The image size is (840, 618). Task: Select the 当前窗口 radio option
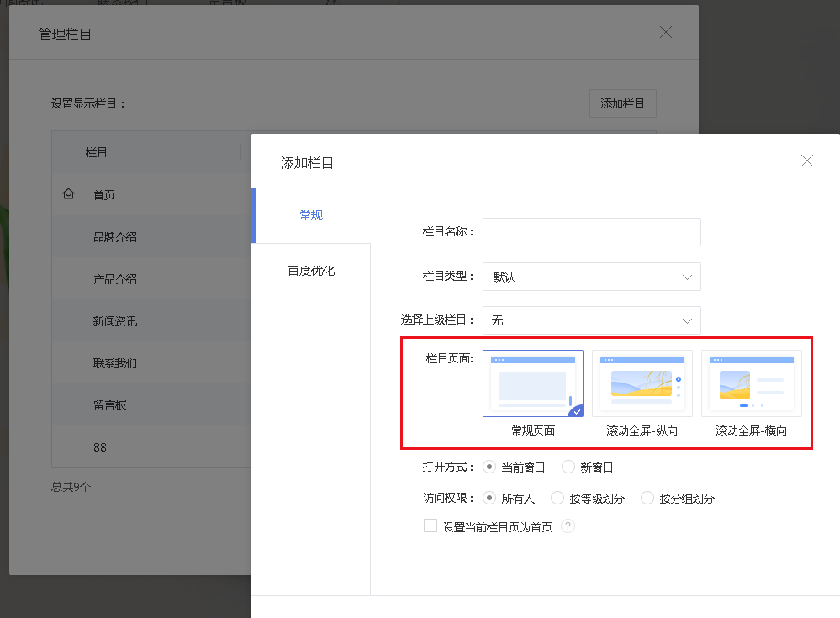(x=489, y=467)
